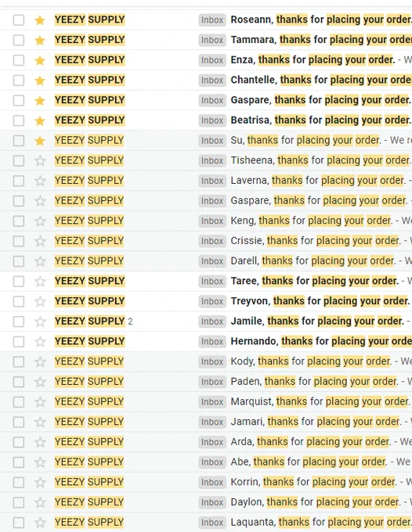This screenshot has height=532, width=412.
Task: Star the Laquanta order email
Action: point(40,523)
